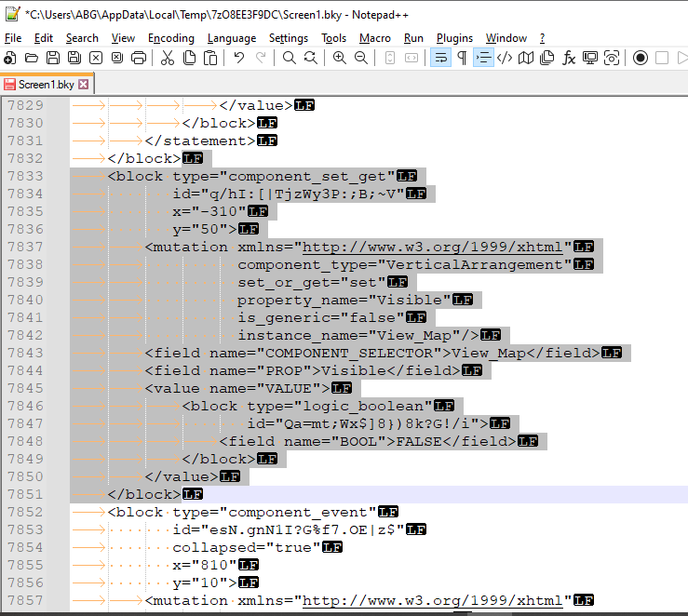Open Find with the magnifier icon
The image size is (688, 616).
point(290,58)
